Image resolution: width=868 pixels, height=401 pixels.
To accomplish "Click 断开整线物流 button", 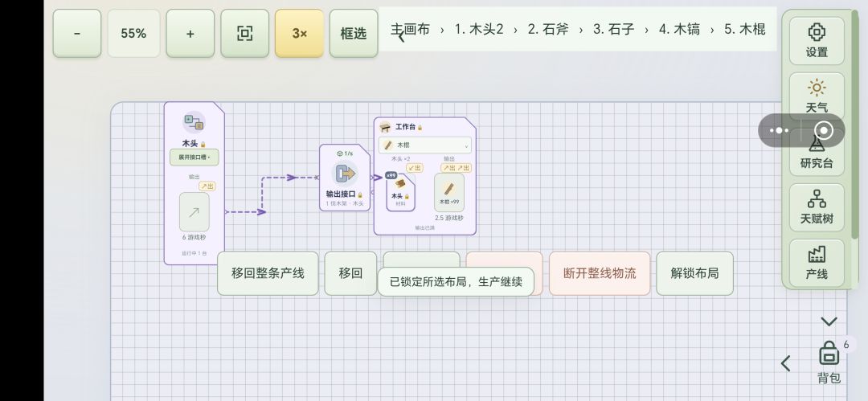I will click(600, 273).
